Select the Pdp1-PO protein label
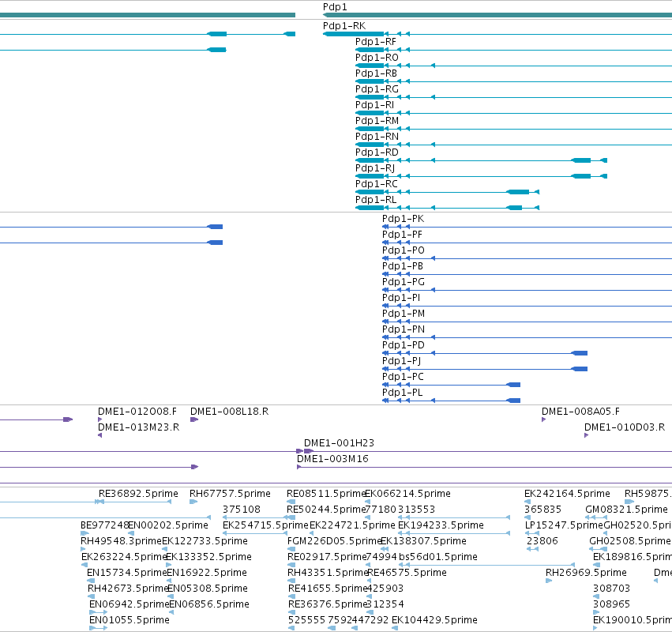 coord(404,251)
